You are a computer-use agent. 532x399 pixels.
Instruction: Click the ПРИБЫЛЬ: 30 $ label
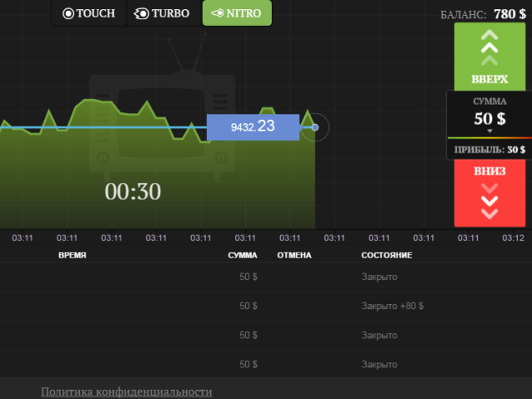click(490, 150)
